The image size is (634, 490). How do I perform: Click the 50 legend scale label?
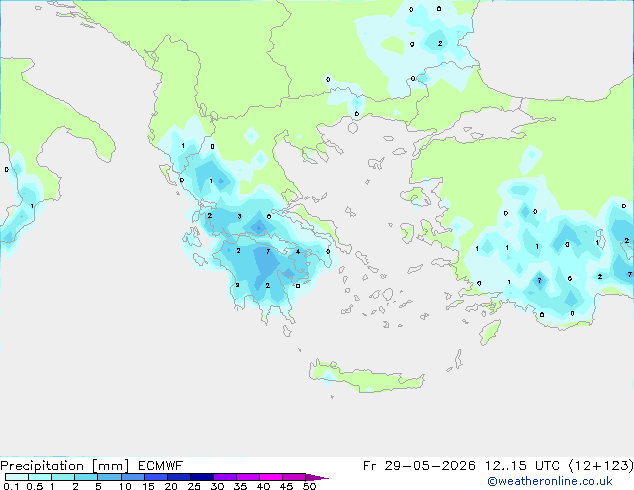pos(309,486)
